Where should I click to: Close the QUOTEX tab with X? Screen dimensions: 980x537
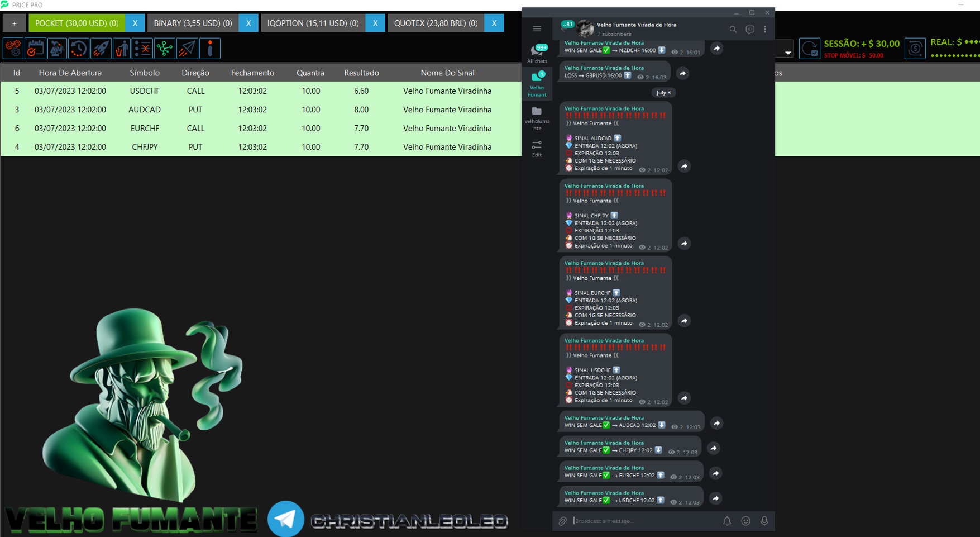tap(494, 23)
